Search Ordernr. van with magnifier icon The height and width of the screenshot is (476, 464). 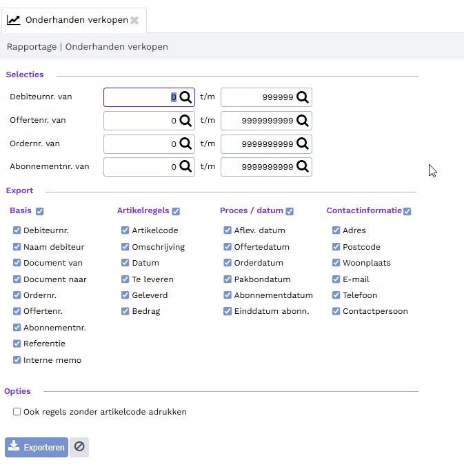click(185, 143)
